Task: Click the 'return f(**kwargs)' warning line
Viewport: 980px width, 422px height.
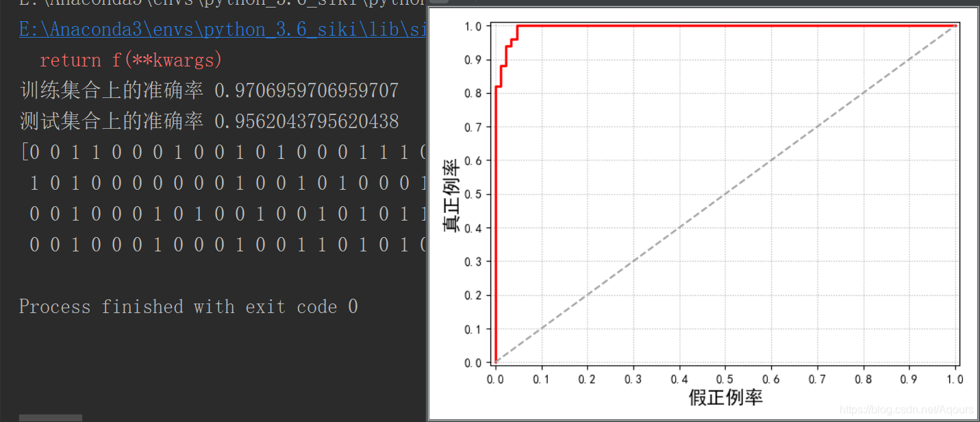Action: 131,60
